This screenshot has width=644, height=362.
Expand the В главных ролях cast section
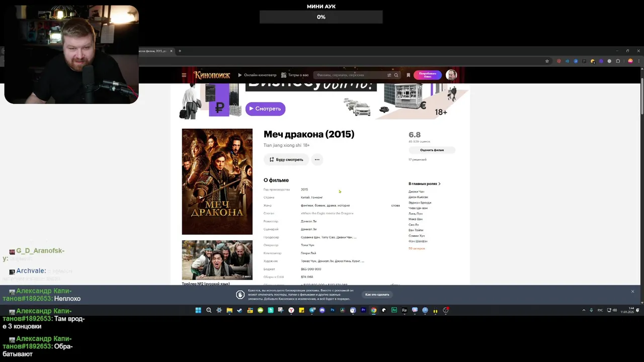[424, 184]
